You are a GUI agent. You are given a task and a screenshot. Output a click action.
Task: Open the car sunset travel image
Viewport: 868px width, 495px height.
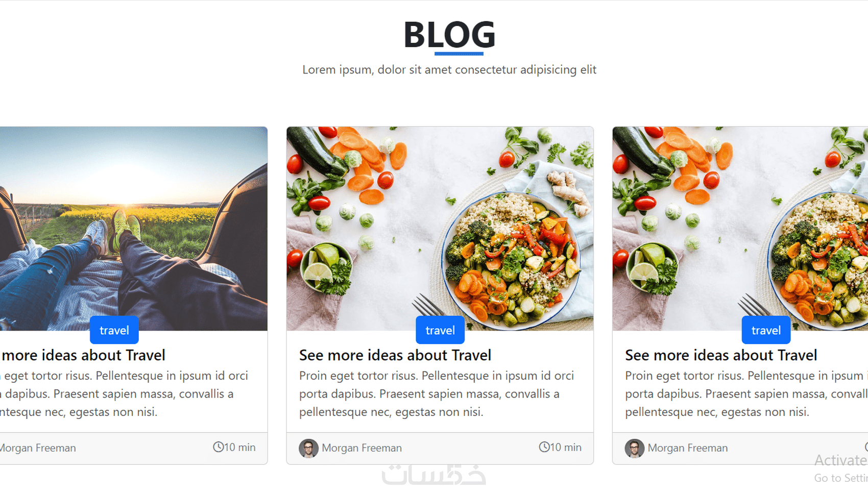click(x=134, y=229)
